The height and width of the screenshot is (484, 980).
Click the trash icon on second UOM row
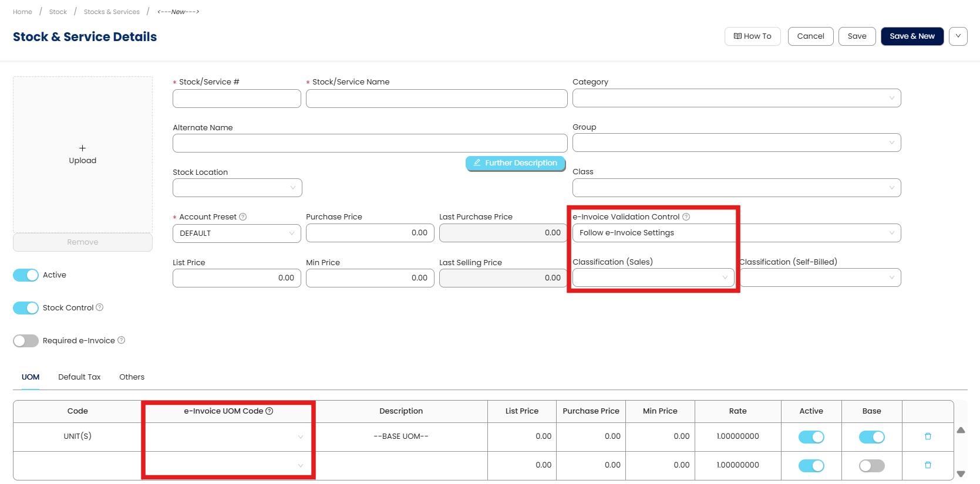point(928,465)
